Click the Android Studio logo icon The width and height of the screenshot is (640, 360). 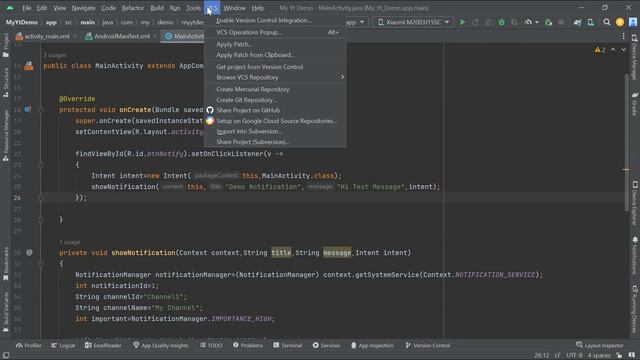coord(10,8)
